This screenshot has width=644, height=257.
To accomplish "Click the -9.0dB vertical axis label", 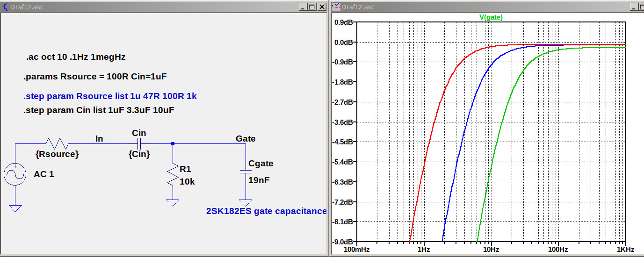I will click(343, 242).
